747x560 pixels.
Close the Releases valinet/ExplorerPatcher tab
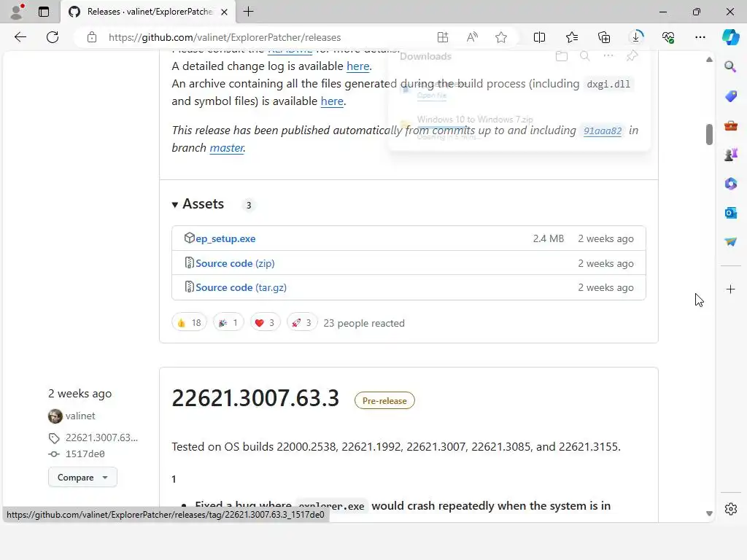click(x=224, y=12)
